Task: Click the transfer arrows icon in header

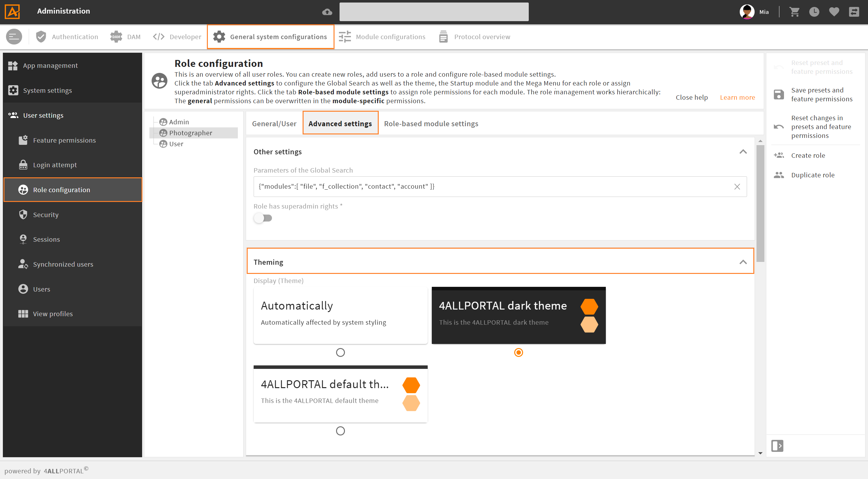Action: click(x=854, y=12)
